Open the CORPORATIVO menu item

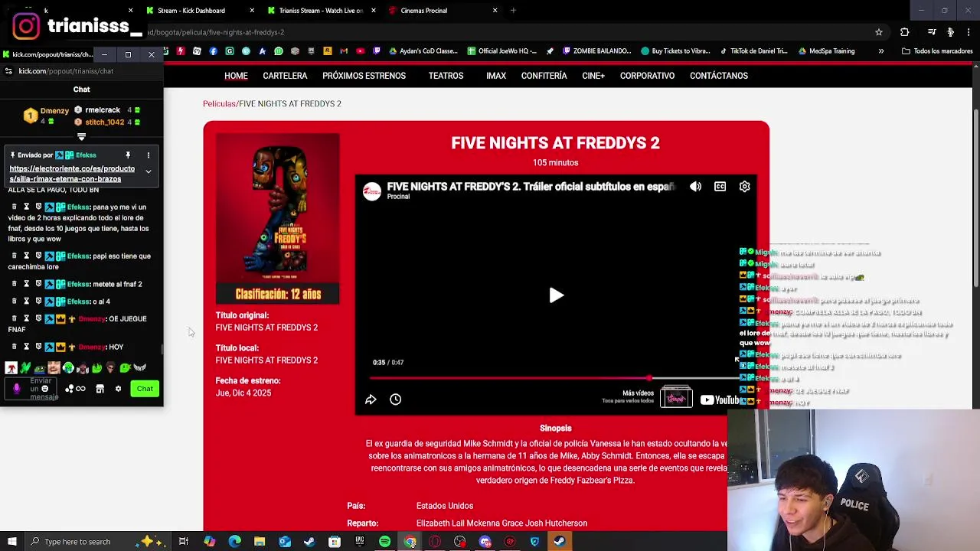[x=647, y=76]
